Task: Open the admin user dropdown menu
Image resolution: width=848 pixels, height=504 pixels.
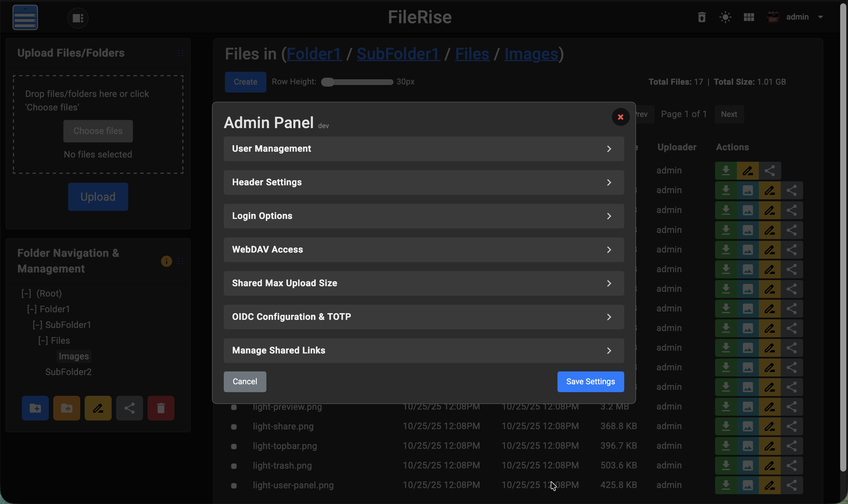Action: click(x=804, y=17)
